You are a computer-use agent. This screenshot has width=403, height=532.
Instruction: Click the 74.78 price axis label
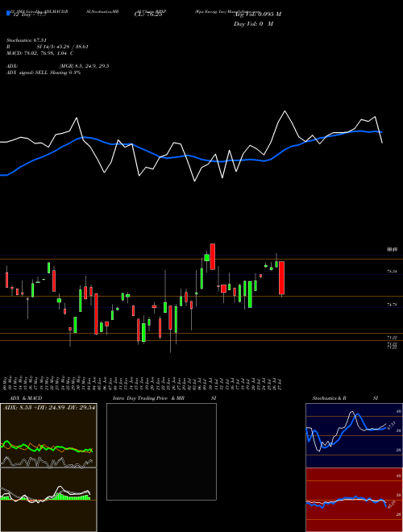392,305
